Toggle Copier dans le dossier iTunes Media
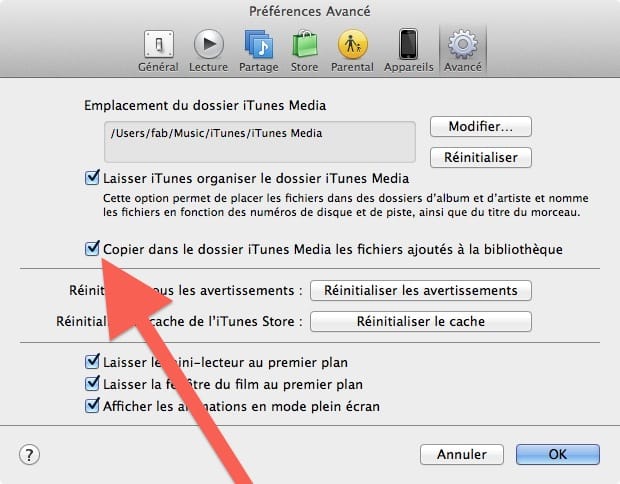The height and width of the screenshot is (484, 620). pyautogui.click(x=92, y=249)
